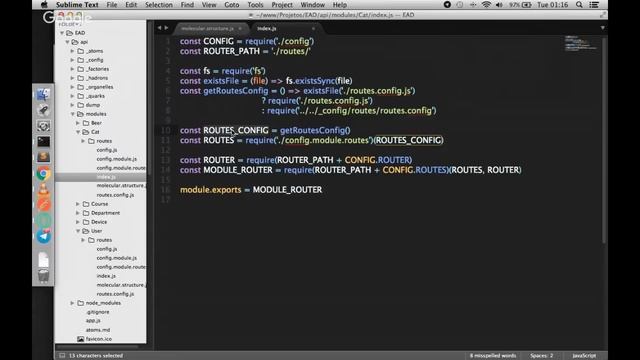
Task: Expand the Beer module folder
Action: point(78,123)
